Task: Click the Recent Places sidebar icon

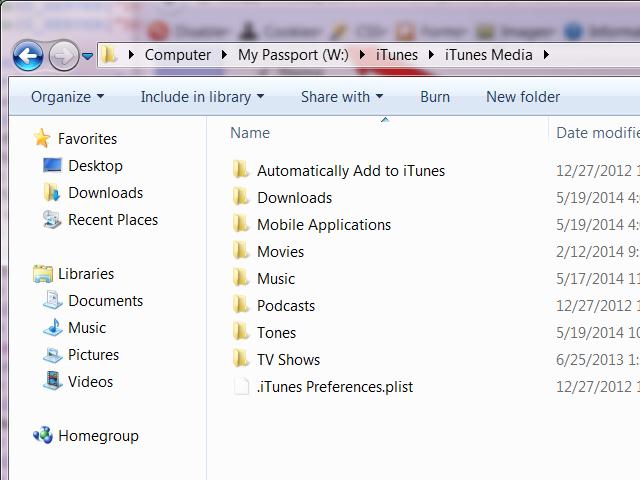Action: click(52, 220)
